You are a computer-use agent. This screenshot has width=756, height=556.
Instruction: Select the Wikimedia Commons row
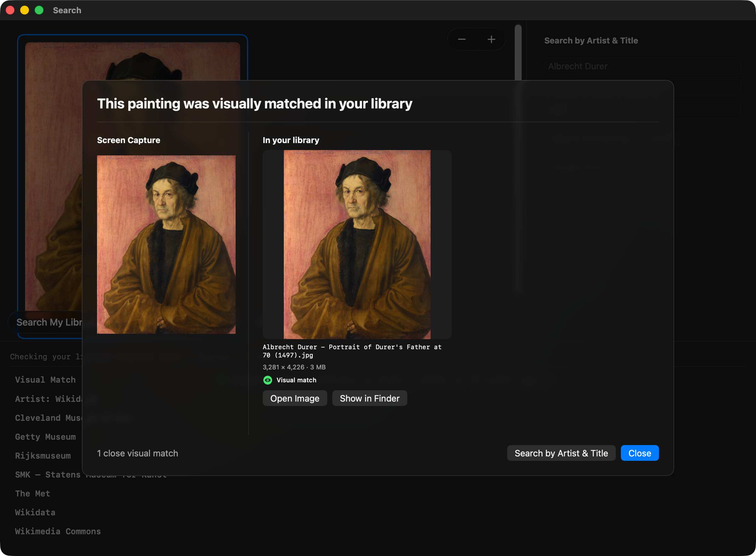pyautogui.click(x=58, y=531)
